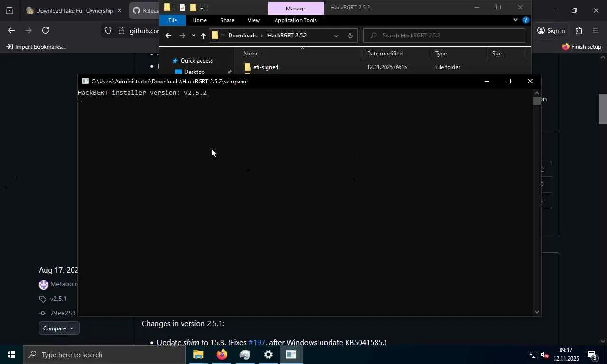Switch to the GitHub Releases browser tab
Image resolution: width=607 pixels, height=364 pixels.
click(145, 10)
